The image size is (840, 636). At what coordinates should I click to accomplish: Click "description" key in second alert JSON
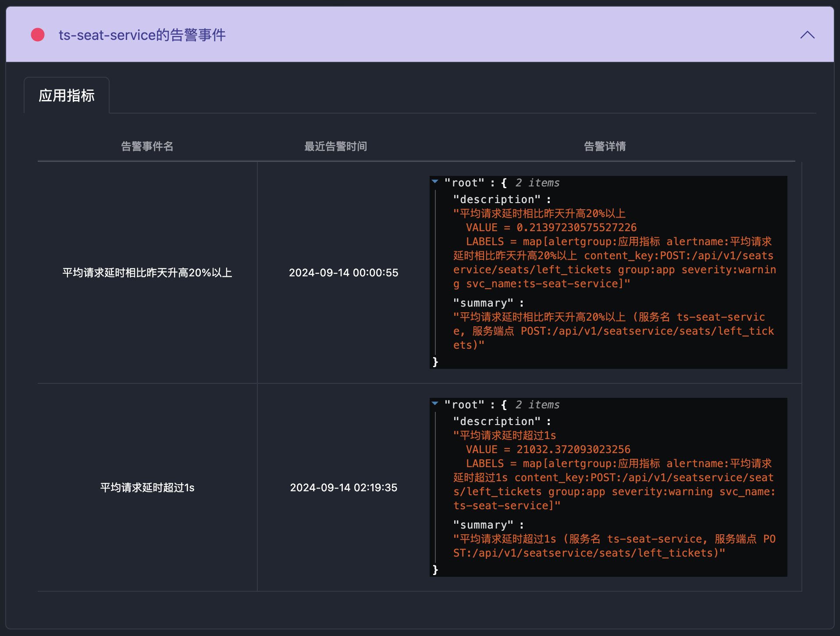click(497, 422)
